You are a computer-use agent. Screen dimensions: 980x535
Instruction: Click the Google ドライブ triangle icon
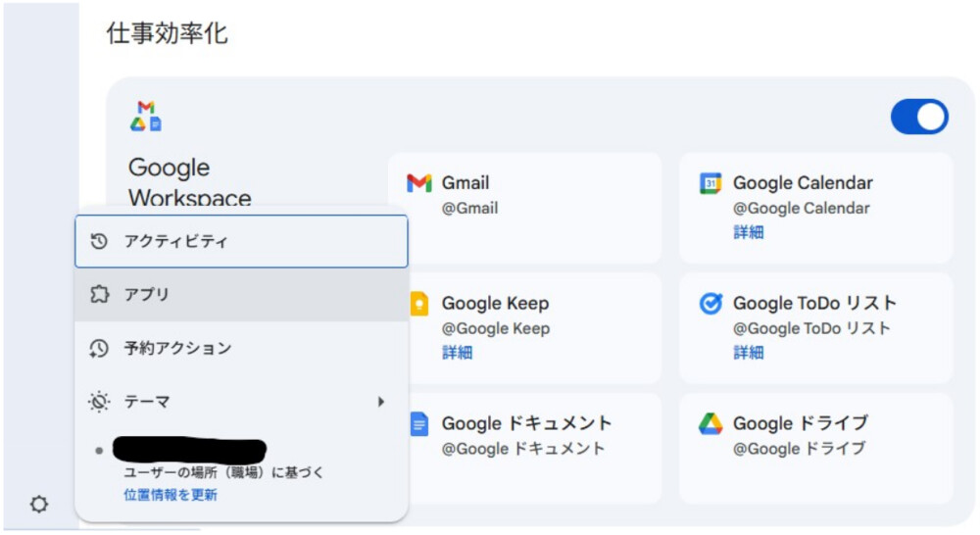click(x=710, y=424)
